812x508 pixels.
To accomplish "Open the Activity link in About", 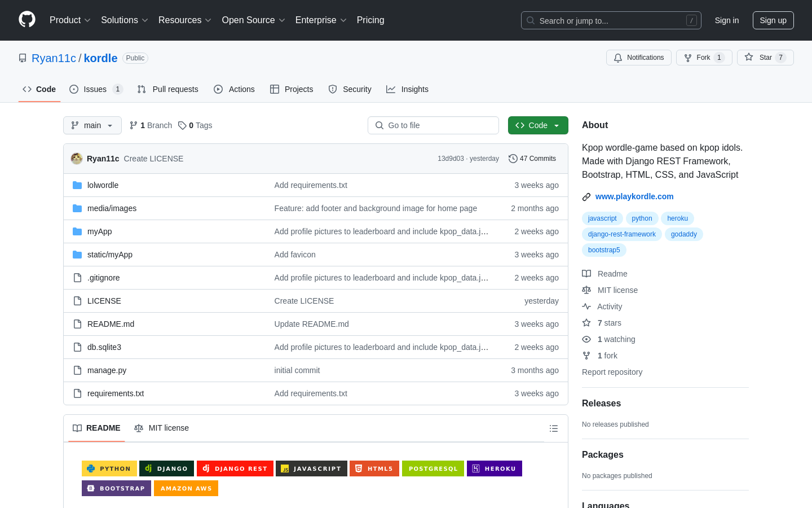I will pos(602,306).
